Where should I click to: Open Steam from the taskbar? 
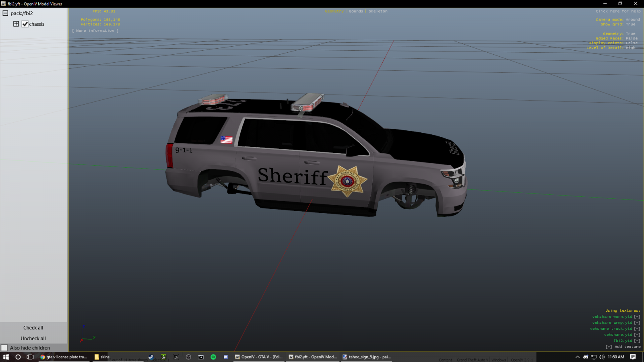tap(151, 357)
